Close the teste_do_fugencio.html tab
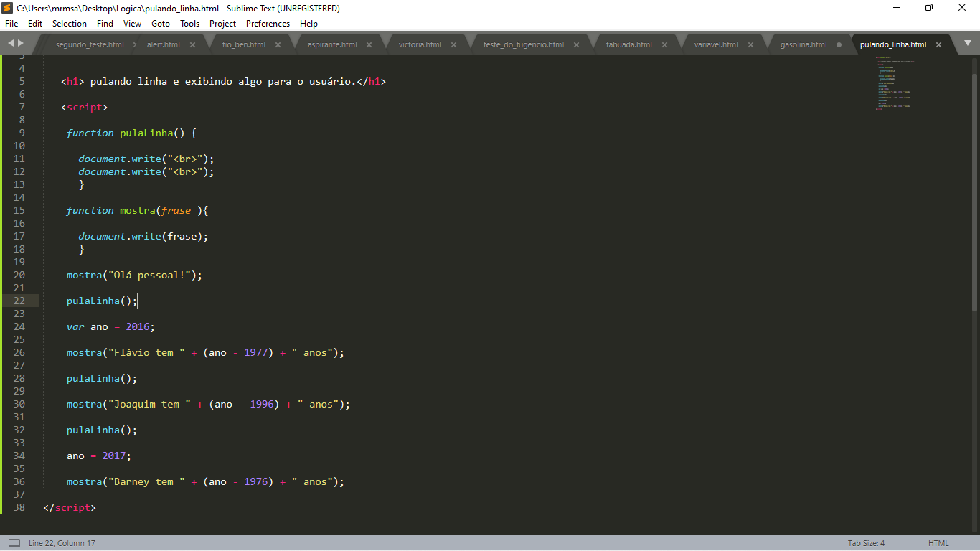The image size is (980, 551). click(577, 44)
